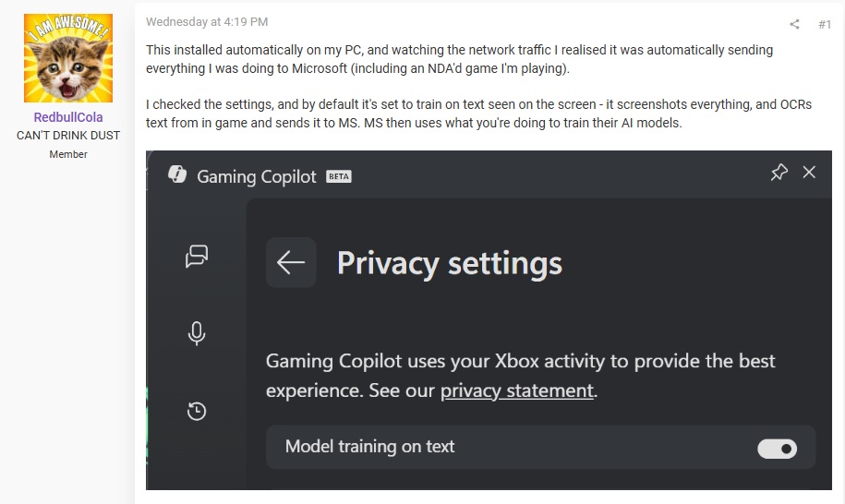Toggle the Model training on text switch

pyautogui.click(x=777, y=449)
